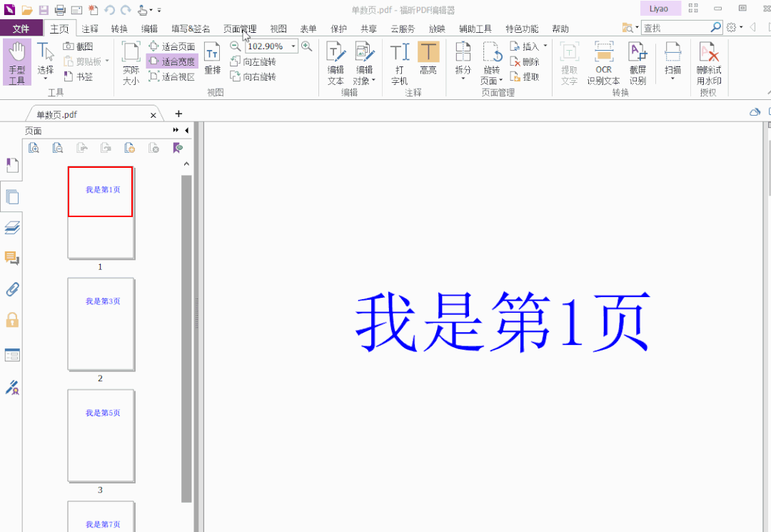The image size is (771, 532).
Task: Click Rotate Left (向左旋转)
Action: click(253, 61)
